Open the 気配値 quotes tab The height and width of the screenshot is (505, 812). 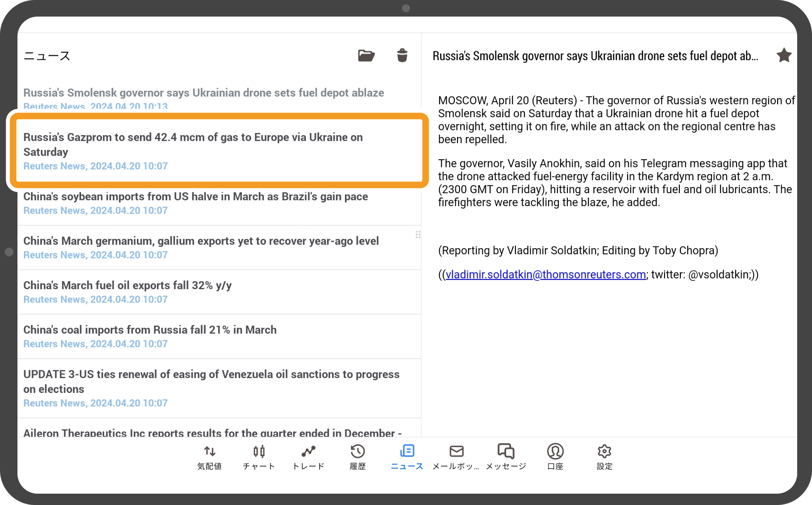209,457
